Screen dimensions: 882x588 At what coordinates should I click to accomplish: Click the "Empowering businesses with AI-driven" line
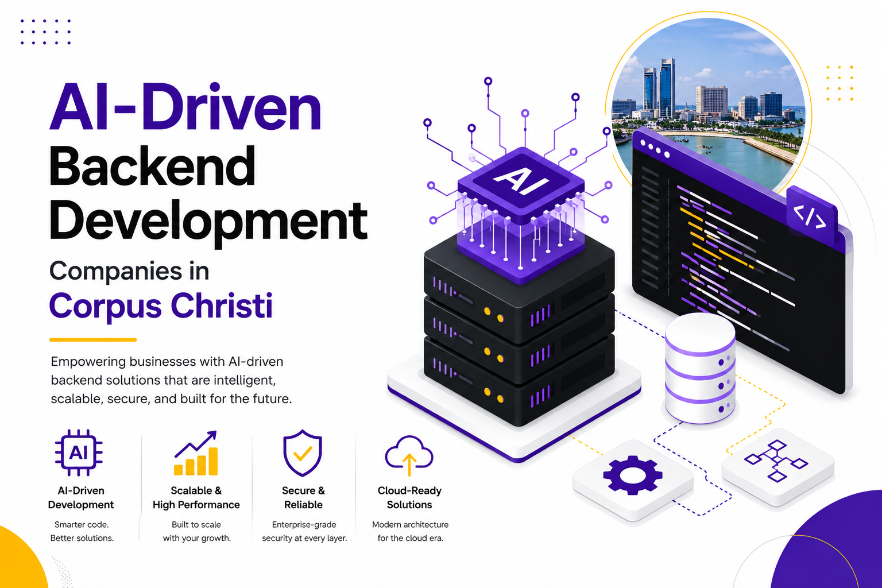click(x=167, y=362)
